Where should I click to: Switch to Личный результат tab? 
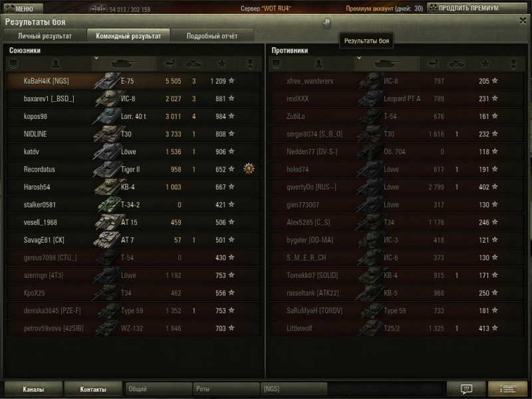[x=45, y=36]
